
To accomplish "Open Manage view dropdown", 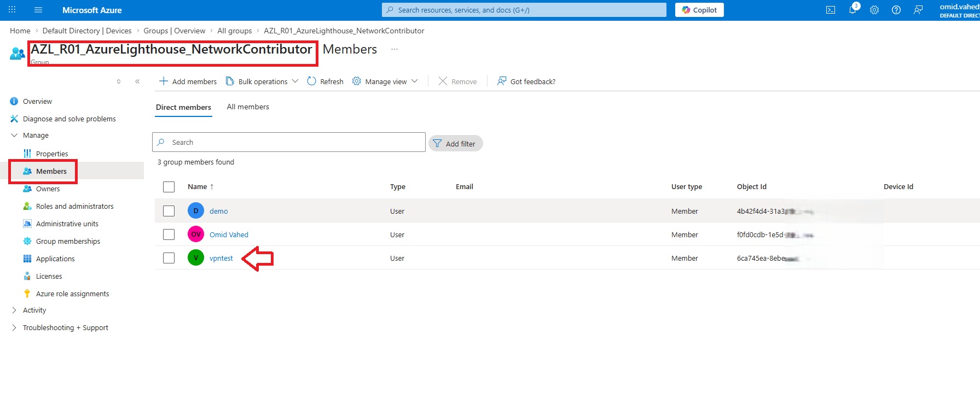I will [385, 81].
